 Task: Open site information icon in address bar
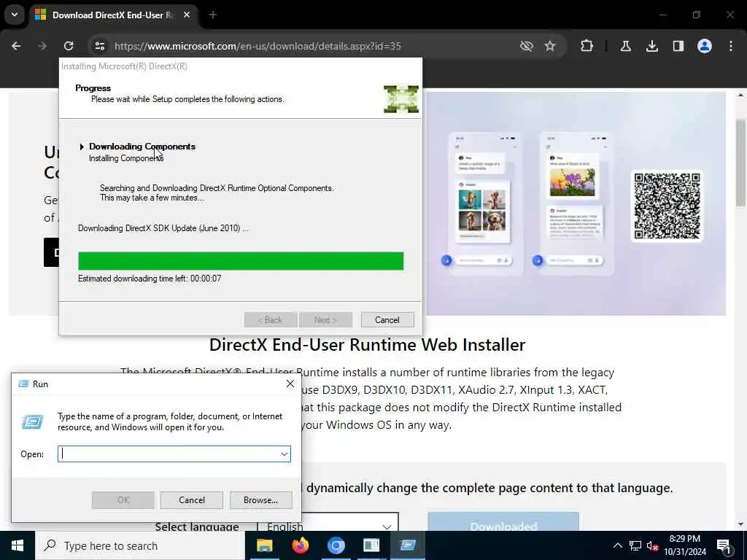(99, 46)
